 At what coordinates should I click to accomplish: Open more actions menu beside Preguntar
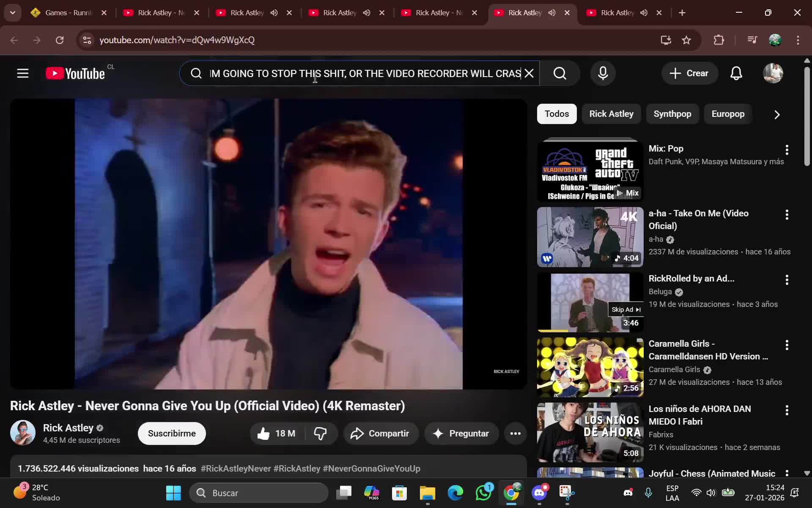click(x=515, y=433)
